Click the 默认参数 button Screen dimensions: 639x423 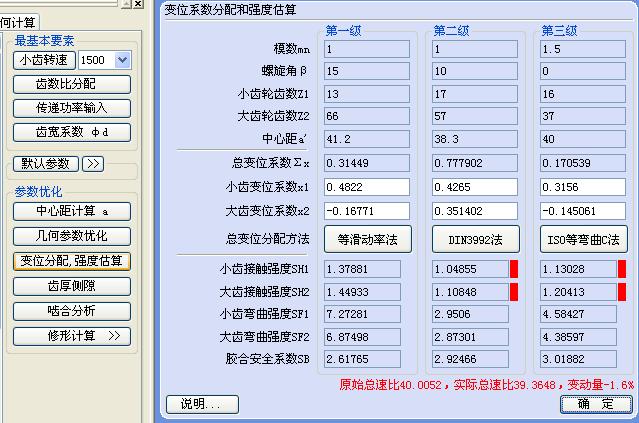[x=46, y=164]
